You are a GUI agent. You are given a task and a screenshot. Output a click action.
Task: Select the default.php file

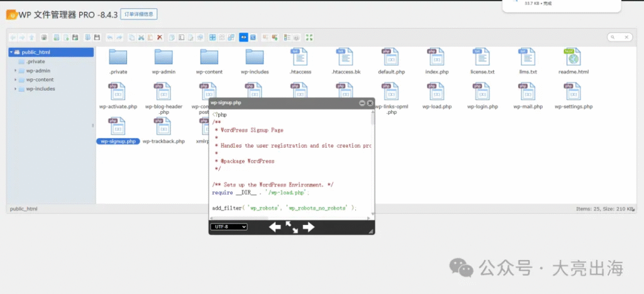(391, 62)
